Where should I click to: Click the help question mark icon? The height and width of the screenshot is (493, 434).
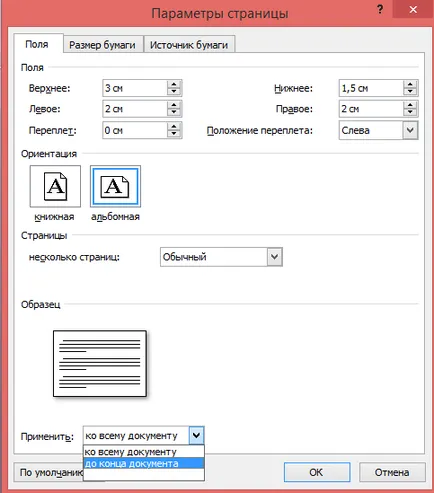(380, 9)
